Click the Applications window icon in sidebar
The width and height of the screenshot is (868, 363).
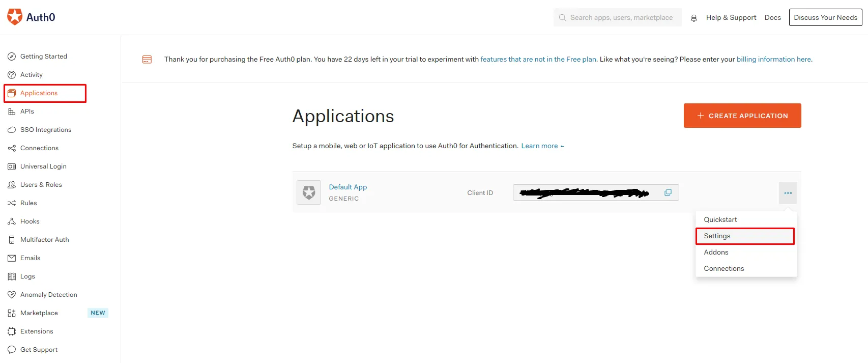[12, 93]
